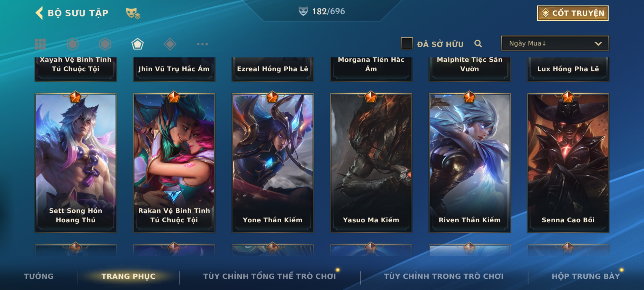Select the round-hexagon rarity filter icon
Viewport: 644px width, 290px height.
click(73, 44)
